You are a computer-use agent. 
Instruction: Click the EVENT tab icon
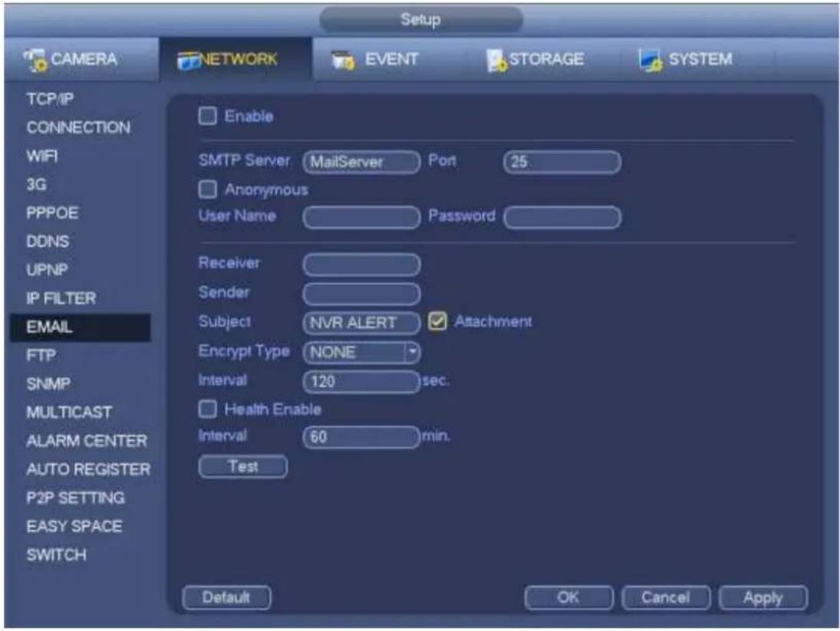(x=343, y=61)
